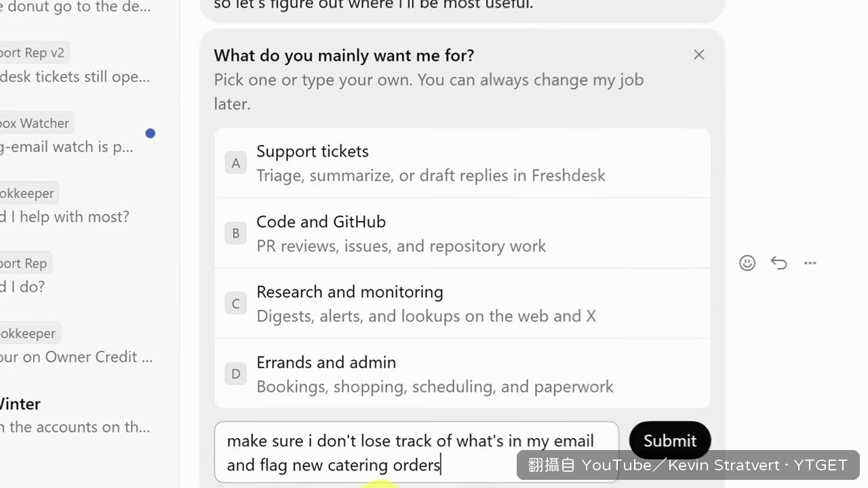This screenshot has width=868, height=488.
Task: Open the three-dots more options menu
Action: pos(810,263)
